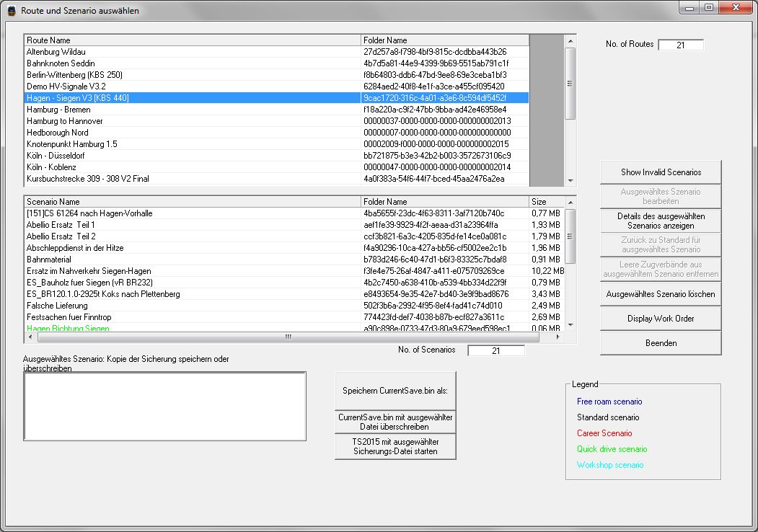The height and width of the screenshot is (532, 758).
Task: Click the backup file list box
Action: click(x=165, y=407)
